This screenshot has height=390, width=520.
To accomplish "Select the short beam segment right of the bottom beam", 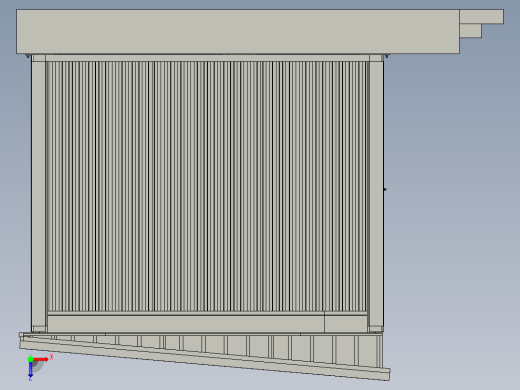I will pos(346,324).
